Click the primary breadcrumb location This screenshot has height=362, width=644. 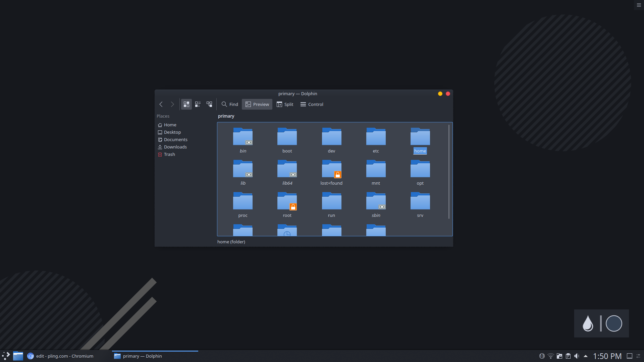click(226, 116)
